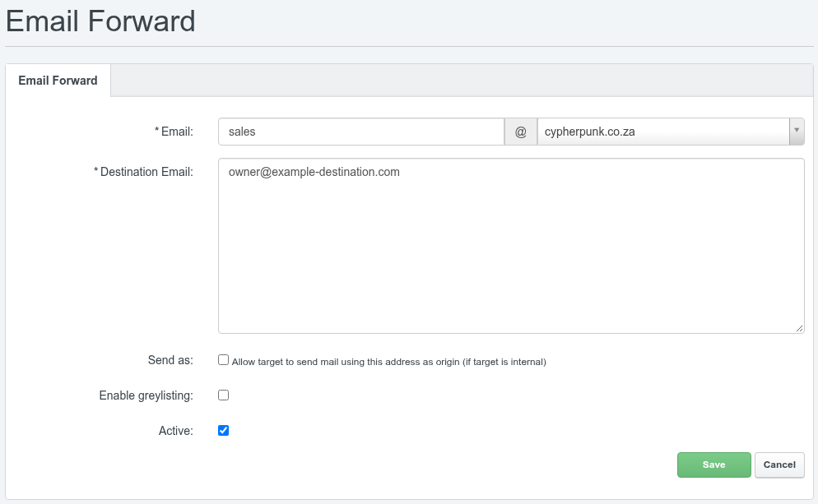Image resolution: width=818 pixels, height=504 pixels.
Task: Click the Email field label
Action: pyautogui.click(x=174, y=132)
